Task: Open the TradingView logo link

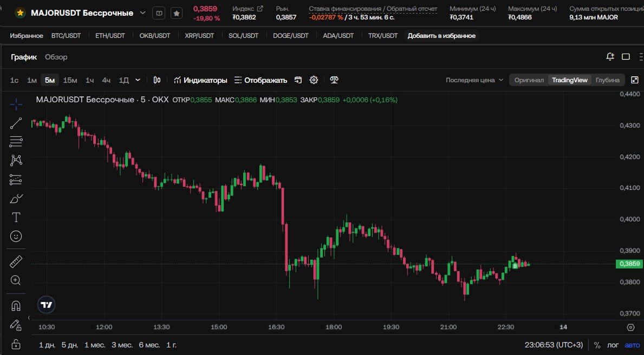Action: (47, 305)
